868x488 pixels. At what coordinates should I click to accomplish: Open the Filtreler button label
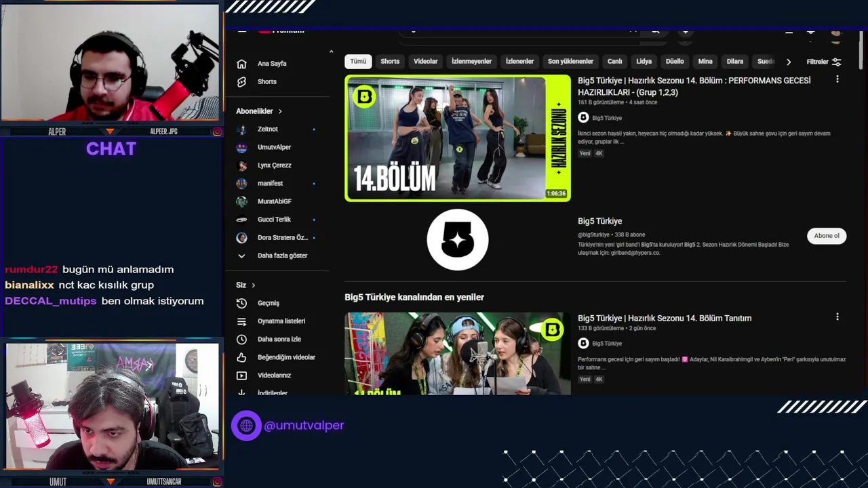coord(817,62)
